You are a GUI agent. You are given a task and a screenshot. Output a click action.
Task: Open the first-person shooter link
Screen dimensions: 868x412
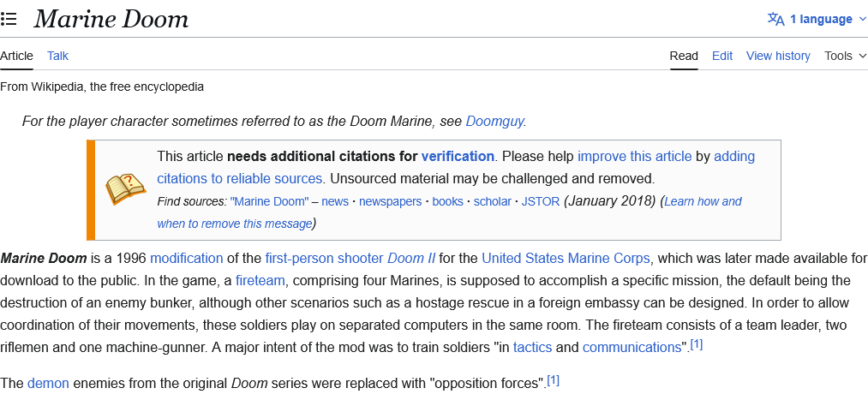point(324,259)
